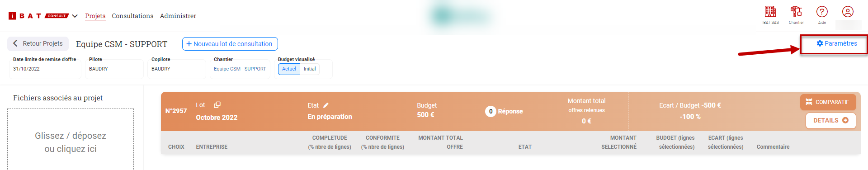Image resolution: width=868 pixels, height=170 pixels.
Task: Open the IBAT SAS company building icon
Action: click(x=770, y=12)
